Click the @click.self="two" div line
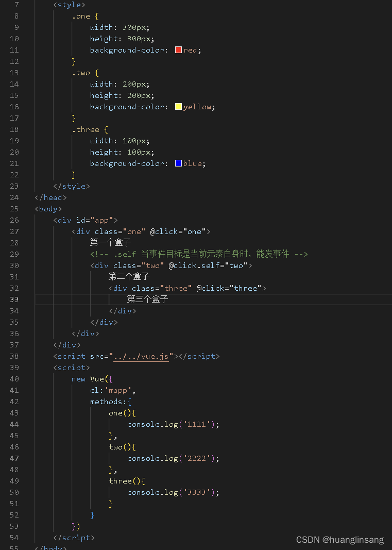This screenshot has width=392, height=550. click(171, 265)
